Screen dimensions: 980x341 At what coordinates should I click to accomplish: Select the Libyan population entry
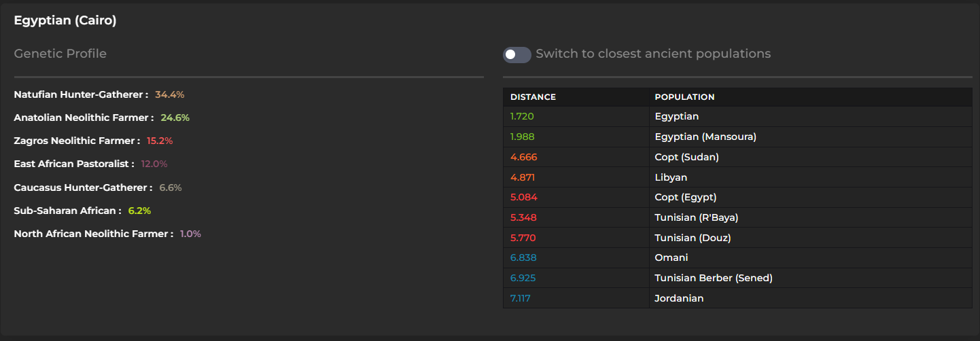tap(671, 177)
